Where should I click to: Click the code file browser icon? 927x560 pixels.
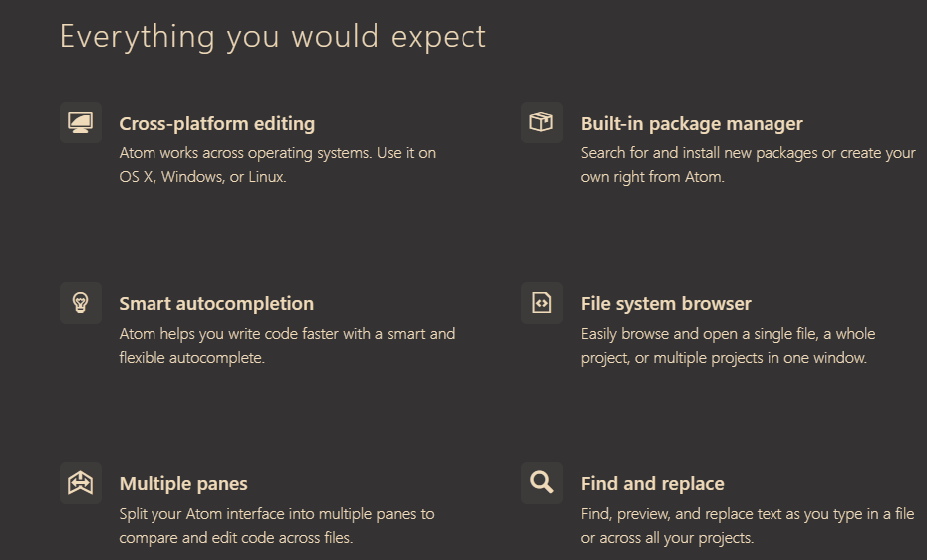point(541,303)
